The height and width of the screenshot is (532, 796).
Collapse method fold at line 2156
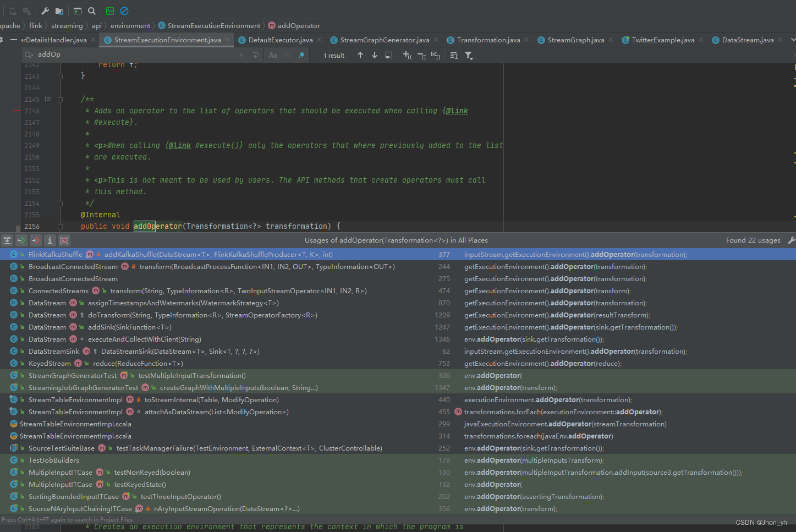(60, 227)
